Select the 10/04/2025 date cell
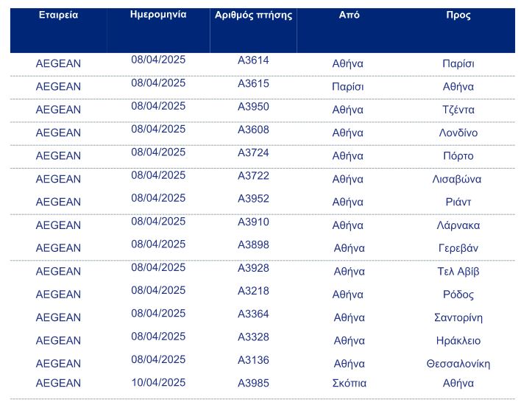The width and height of the screenshot is (532, 419). coord(158,383)
